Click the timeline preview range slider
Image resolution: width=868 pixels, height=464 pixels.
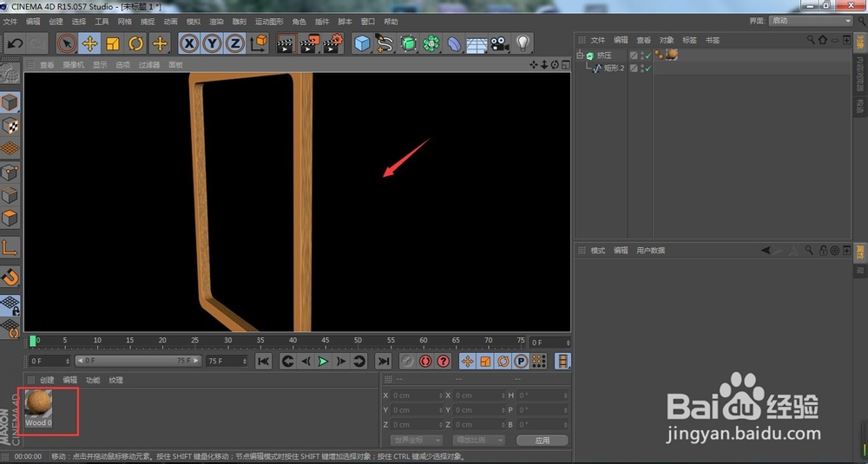[x=136, y=361]
